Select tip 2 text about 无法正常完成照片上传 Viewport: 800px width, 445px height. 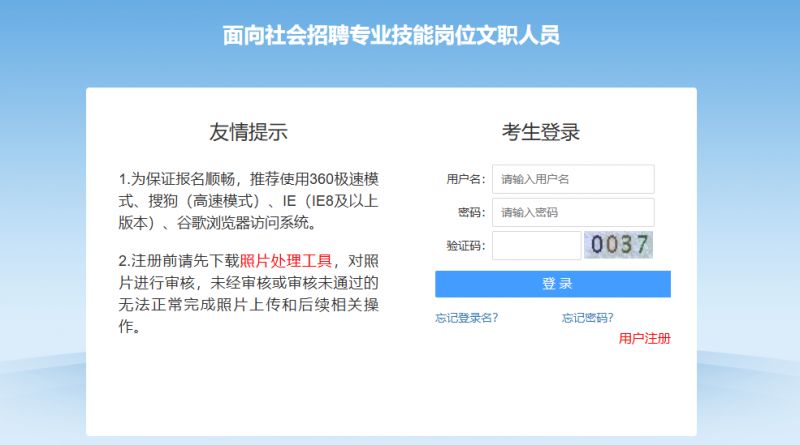(248, 294)
